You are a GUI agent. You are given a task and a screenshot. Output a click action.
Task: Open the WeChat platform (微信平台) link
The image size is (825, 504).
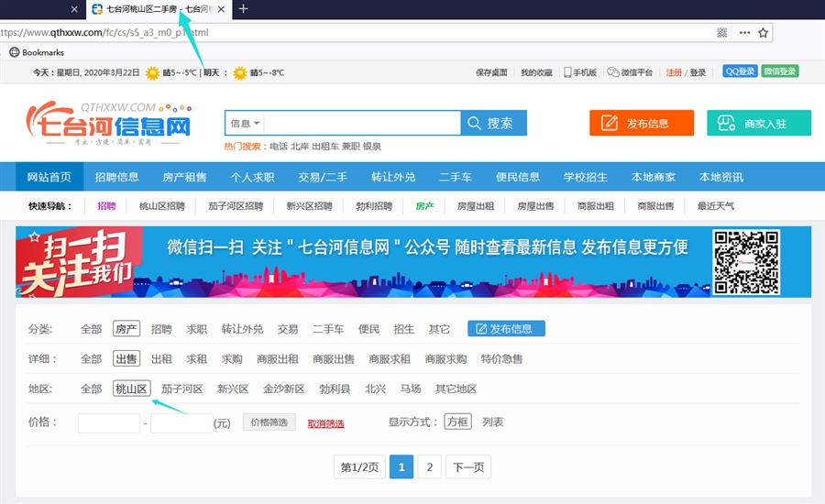point(631,72)
